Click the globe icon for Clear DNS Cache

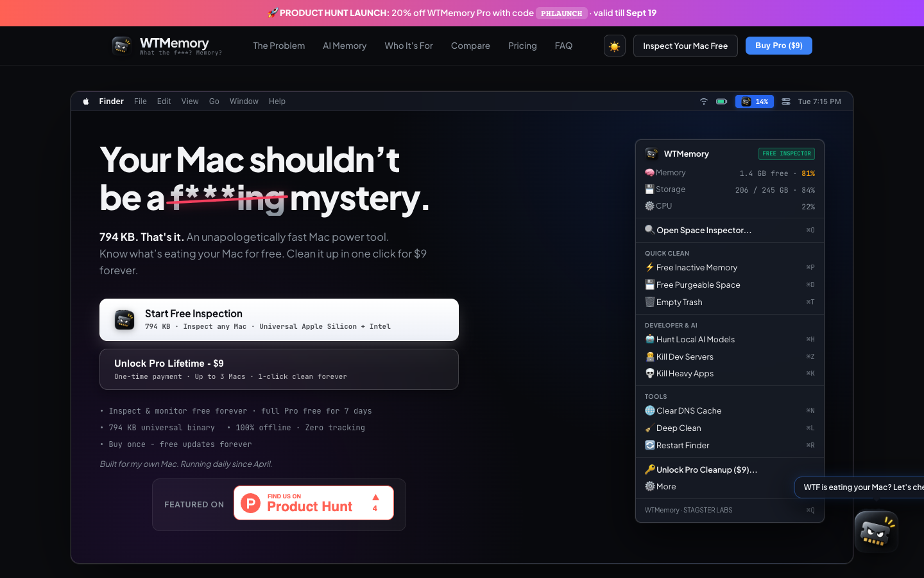(x=649, y=410)
